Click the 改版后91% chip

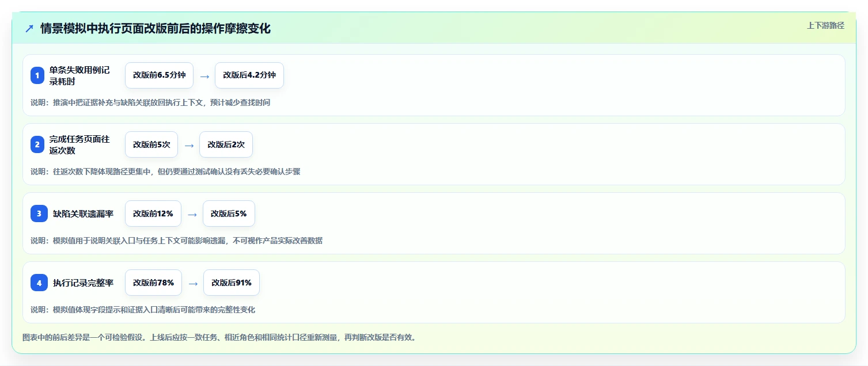tap(232, 283)
